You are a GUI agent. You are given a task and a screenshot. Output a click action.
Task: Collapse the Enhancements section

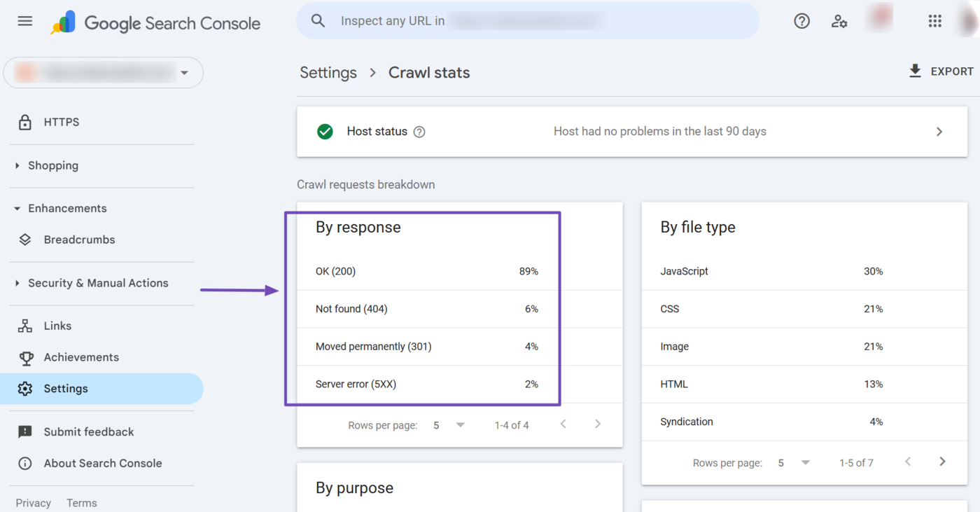pos(17,208)
